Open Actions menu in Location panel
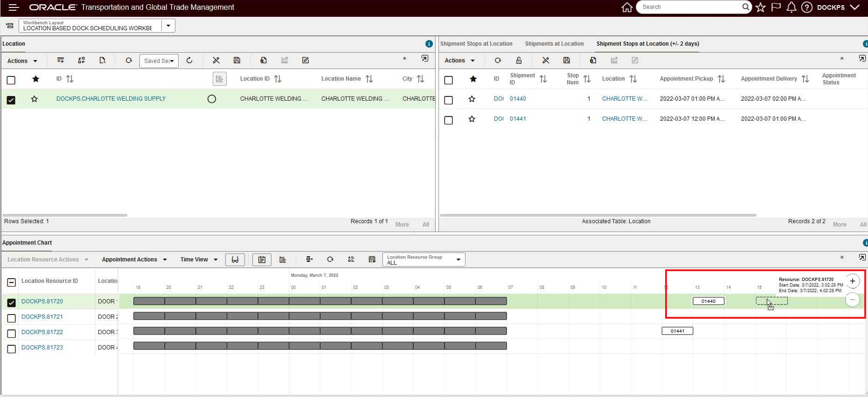The width and height of the screenshot is (868, 397). coord(22,61)
